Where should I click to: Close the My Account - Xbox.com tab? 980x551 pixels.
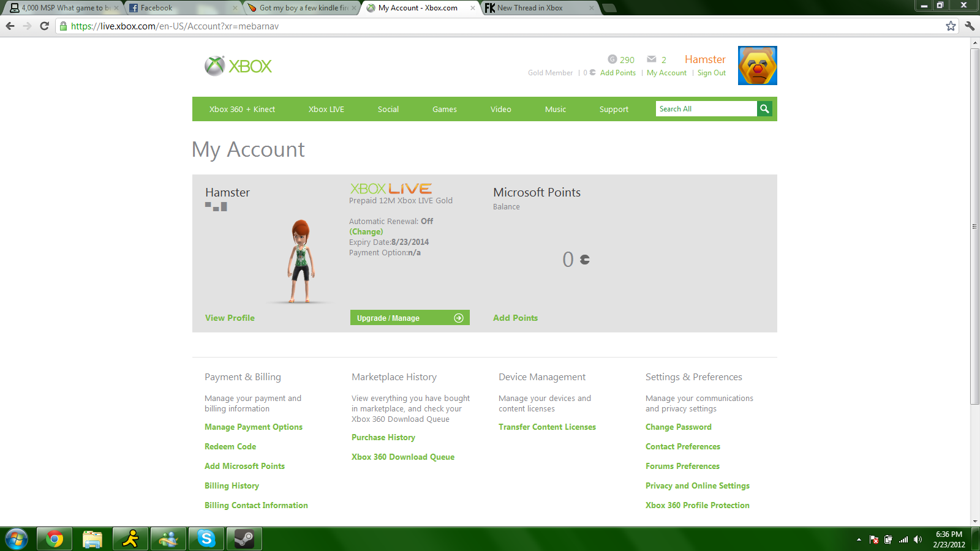pos(472,8)
